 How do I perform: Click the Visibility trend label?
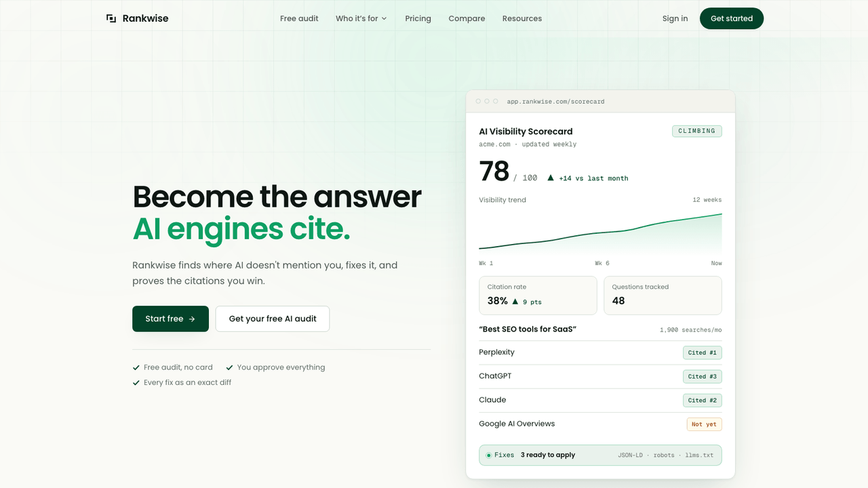pyautogui.click(x=502, y=200)
